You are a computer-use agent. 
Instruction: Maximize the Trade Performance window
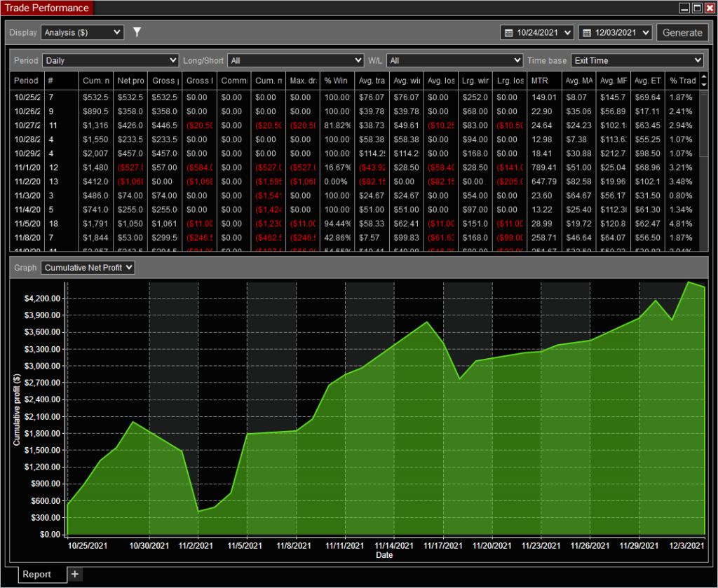[x=697, y=8]
